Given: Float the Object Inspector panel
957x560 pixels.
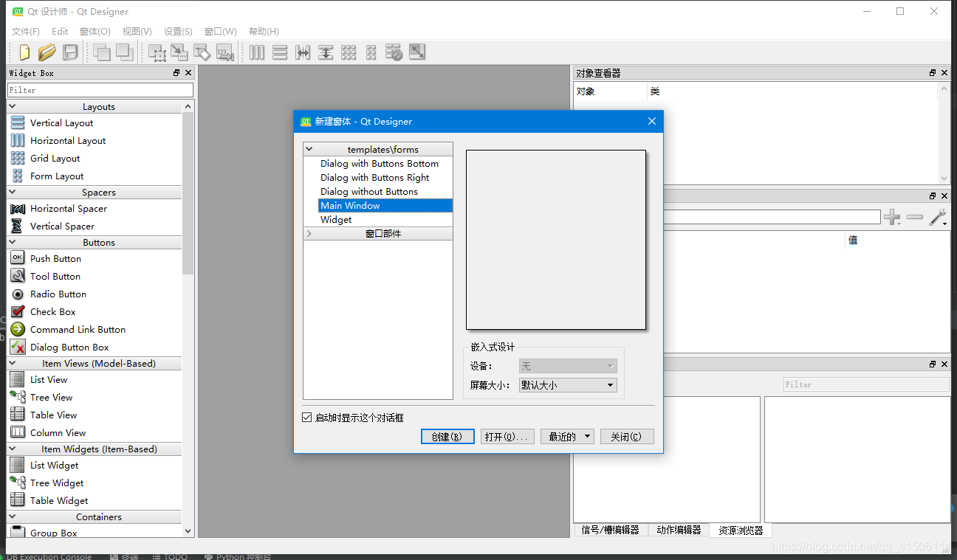Looking at the screenshot, I should [933, 73].
